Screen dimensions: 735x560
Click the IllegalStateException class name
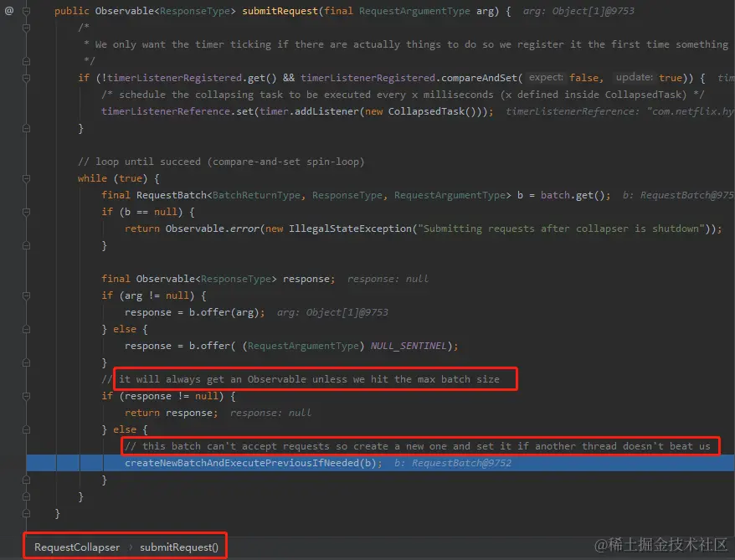pyautogui.click(x=350, y=229)
